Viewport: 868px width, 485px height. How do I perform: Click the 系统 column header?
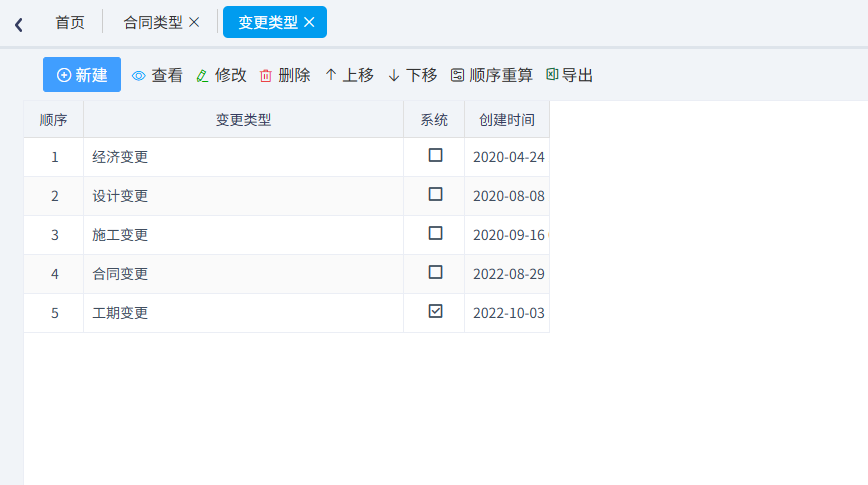[434, 120]
